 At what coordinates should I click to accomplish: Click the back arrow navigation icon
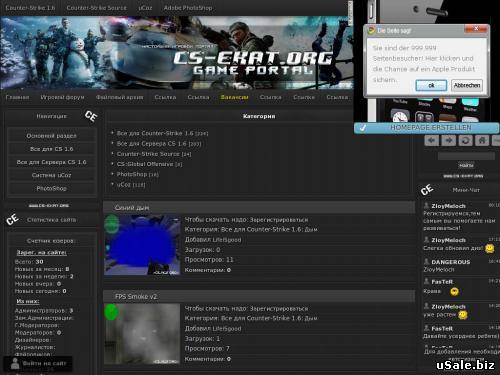[x=432, y=140]
